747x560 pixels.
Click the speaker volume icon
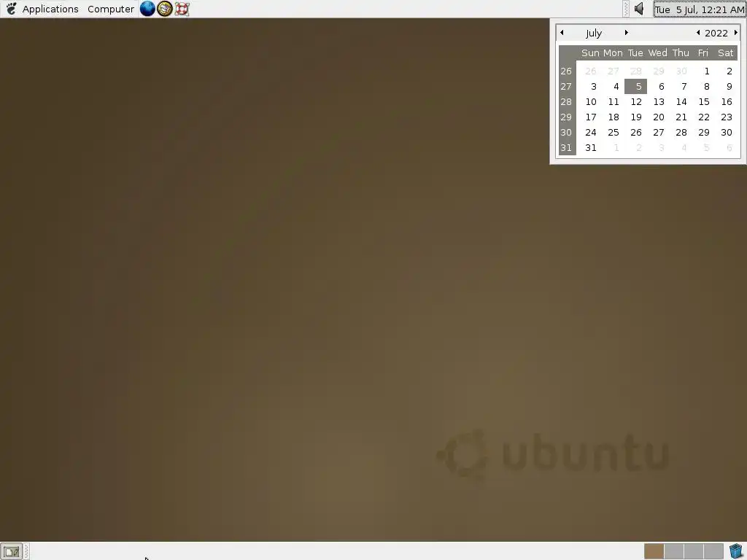[639, 9]
